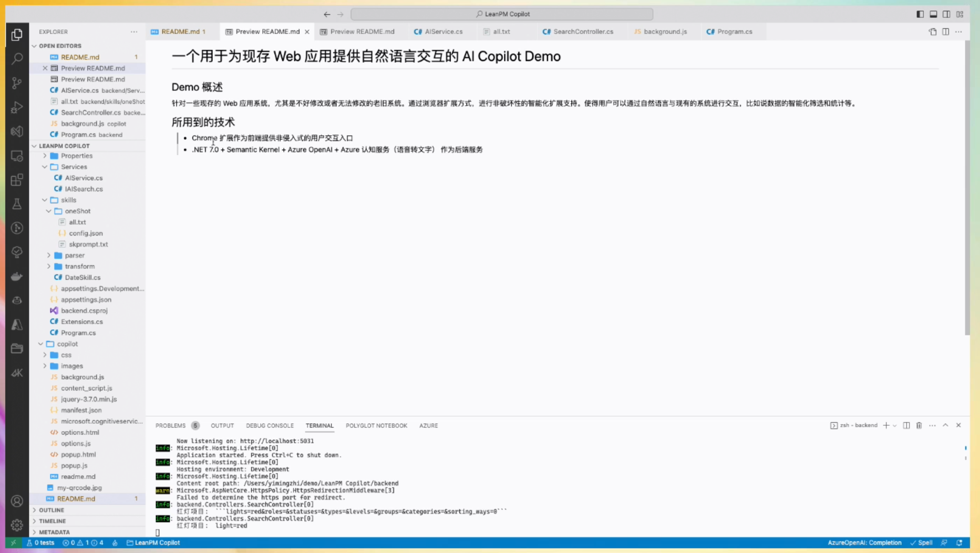This screenshot has width=980, height=553.
Task: Click the editor vertical scrollbar
Action: click(x=967, y=188)
